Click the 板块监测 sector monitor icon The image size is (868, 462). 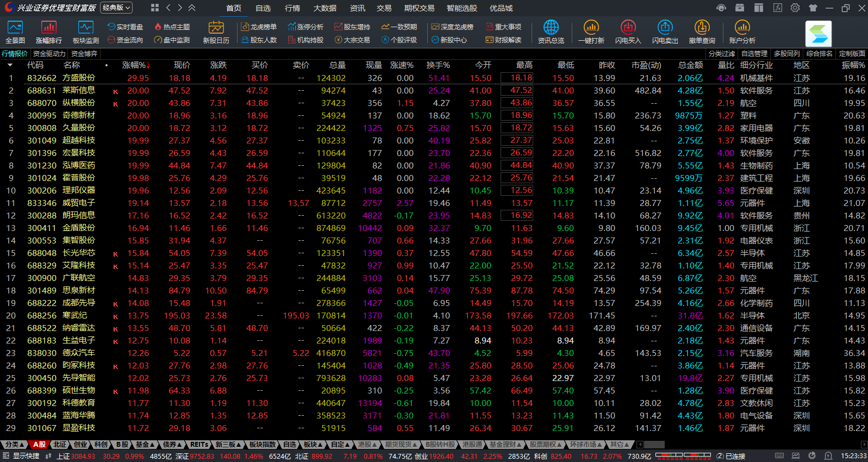(85, 32)
